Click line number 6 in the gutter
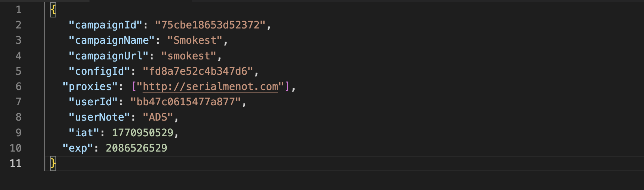Image resolution: width=644 pixels, height=190 pixels. (18, 86)
